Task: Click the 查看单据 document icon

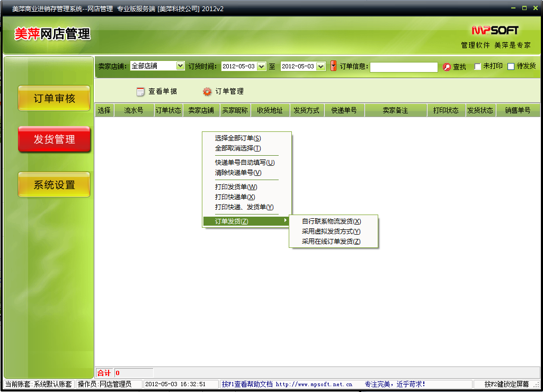Action: click(x=140, y=92)
